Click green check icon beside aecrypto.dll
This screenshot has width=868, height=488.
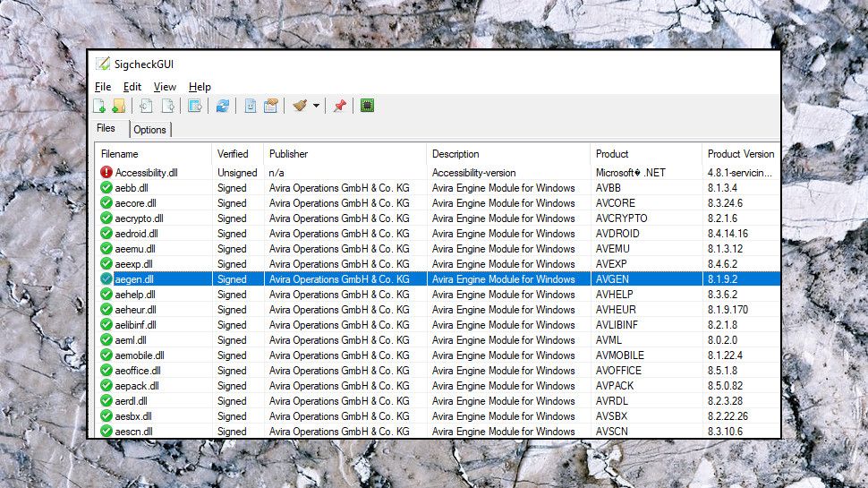[106, 218]
